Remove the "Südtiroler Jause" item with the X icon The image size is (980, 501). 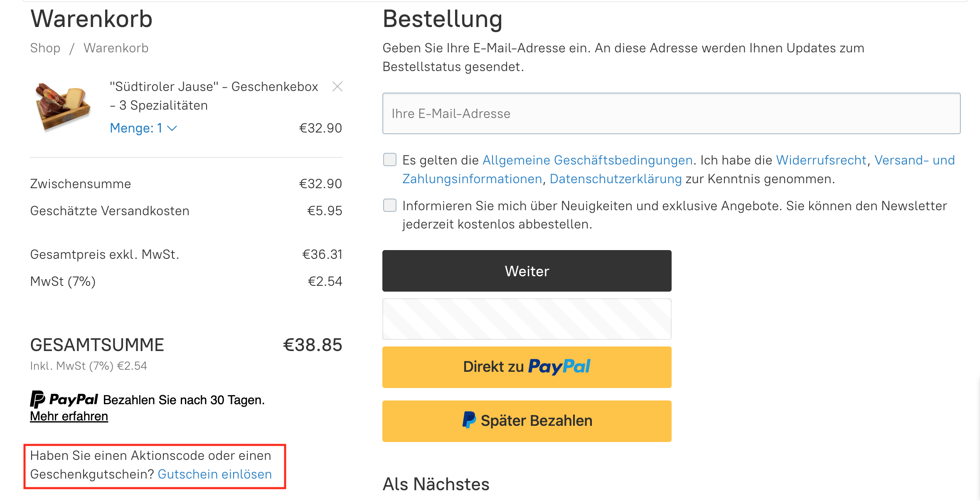(338, 86)
